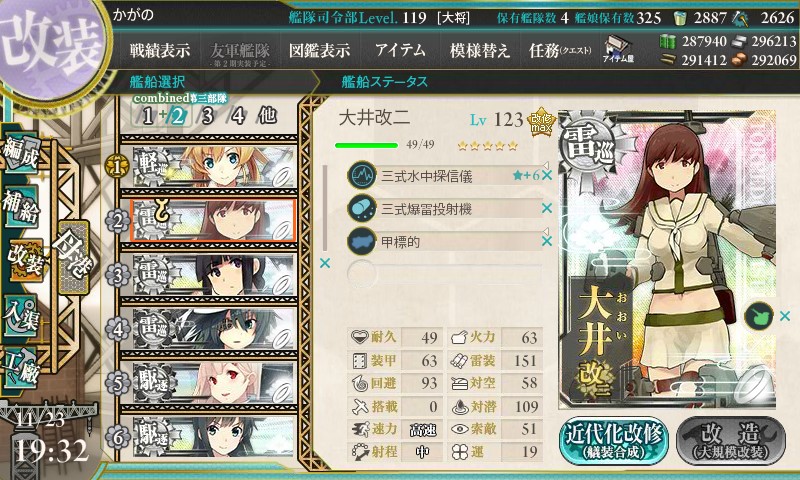The width and height of the screenshot is (800, 480).
Task: Open 補給 resupply in the sidebar
Action: pos(21,207)
